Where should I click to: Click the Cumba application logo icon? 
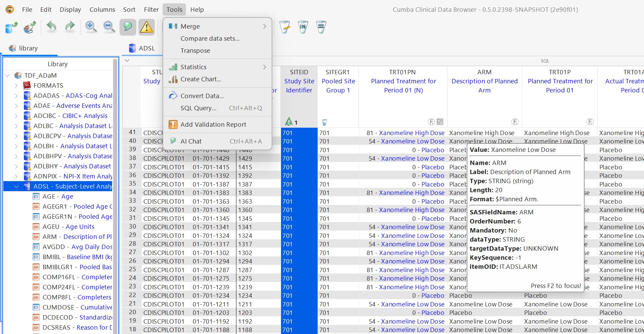[10, 9]
